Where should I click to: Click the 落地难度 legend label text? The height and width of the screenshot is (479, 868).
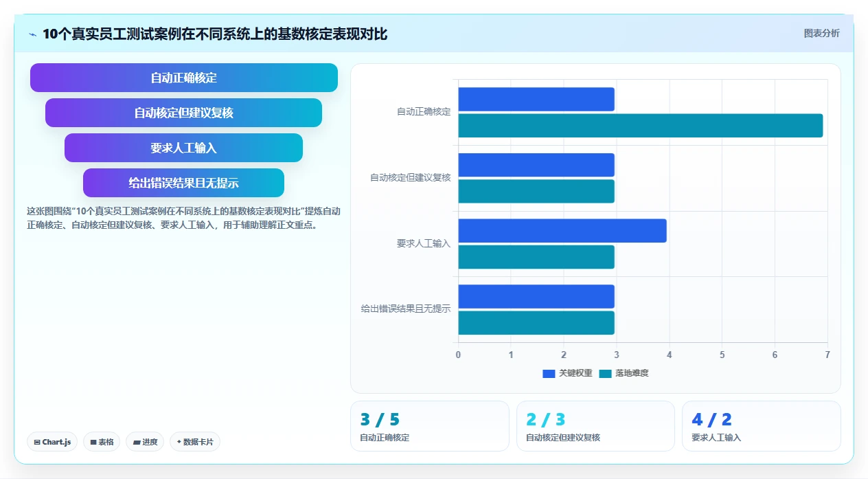[x=632, y=373]
